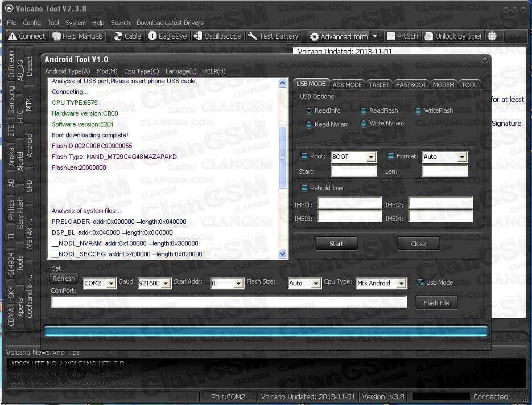Switch to the ADB MODE tab
Screen dimensions: 532x405
click(347, 85)
